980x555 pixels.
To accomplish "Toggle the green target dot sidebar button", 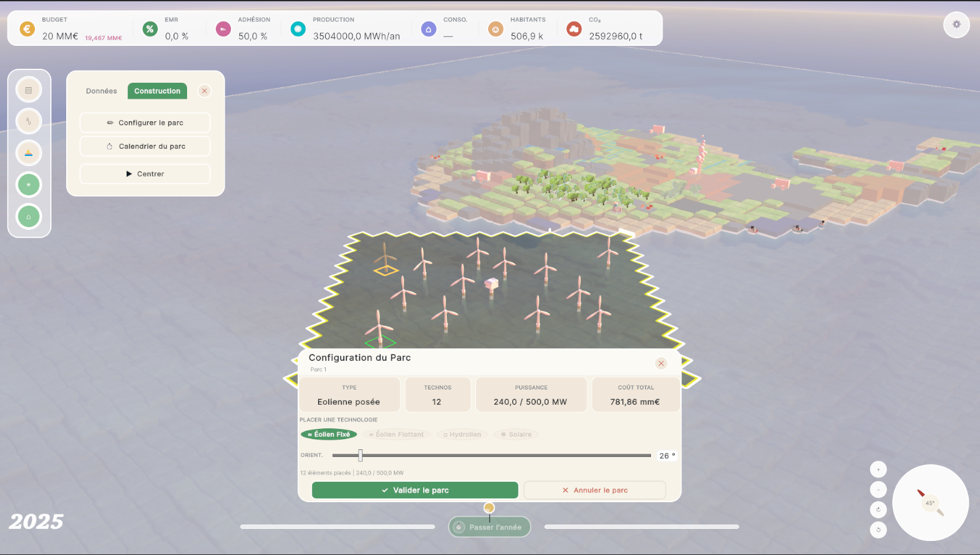I will (29, 185).
